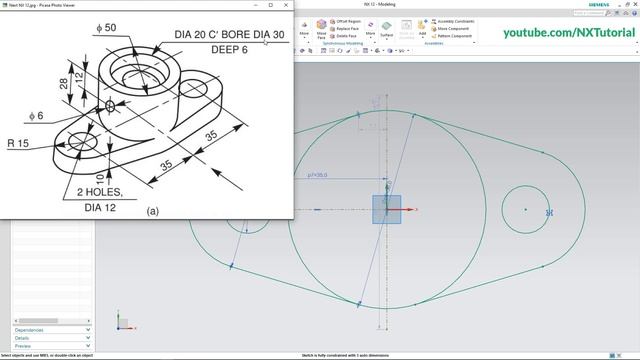Click Offset Region in Synchronous Modeling

pos(345,21)
